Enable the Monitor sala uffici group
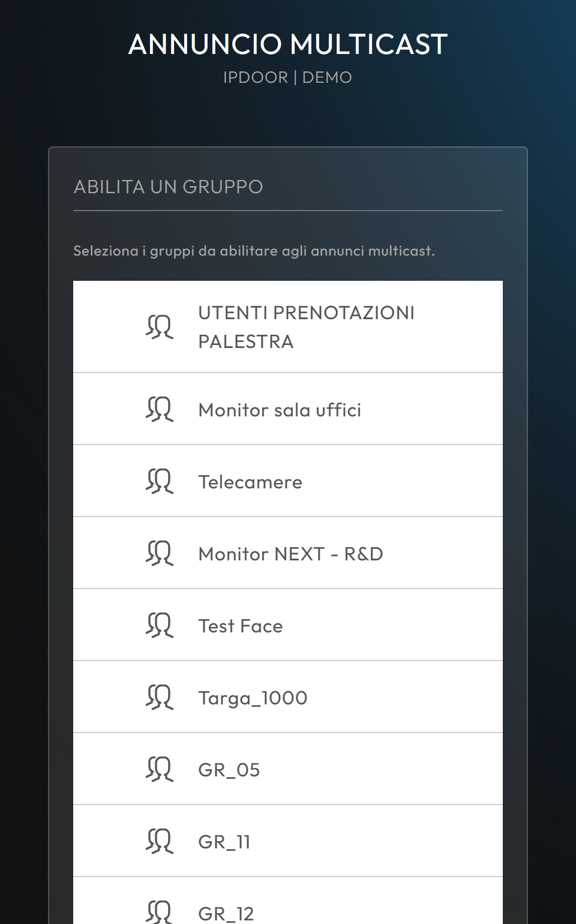Image resolution: width=576 pixels, height=924 pixels. coord(288,409)
